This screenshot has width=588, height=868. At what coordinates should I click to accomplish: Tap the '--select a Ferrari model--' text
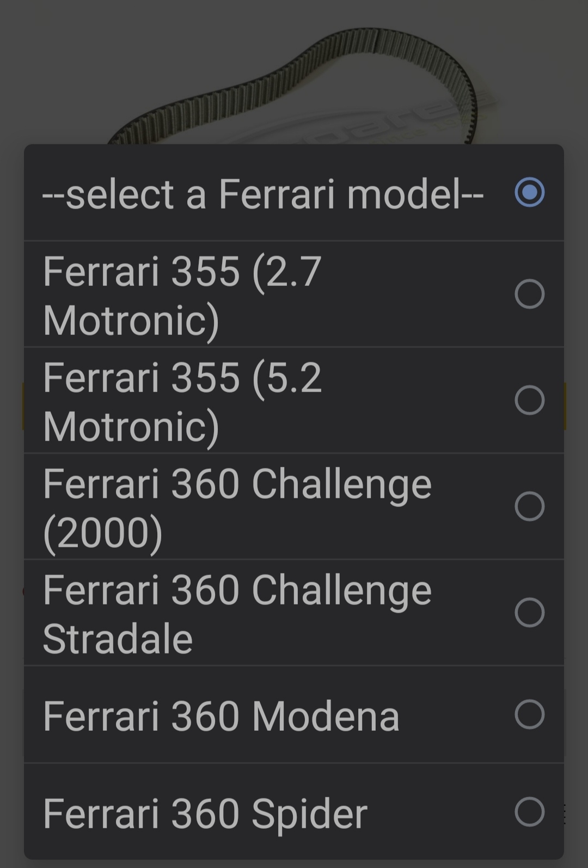coord(263,194)
